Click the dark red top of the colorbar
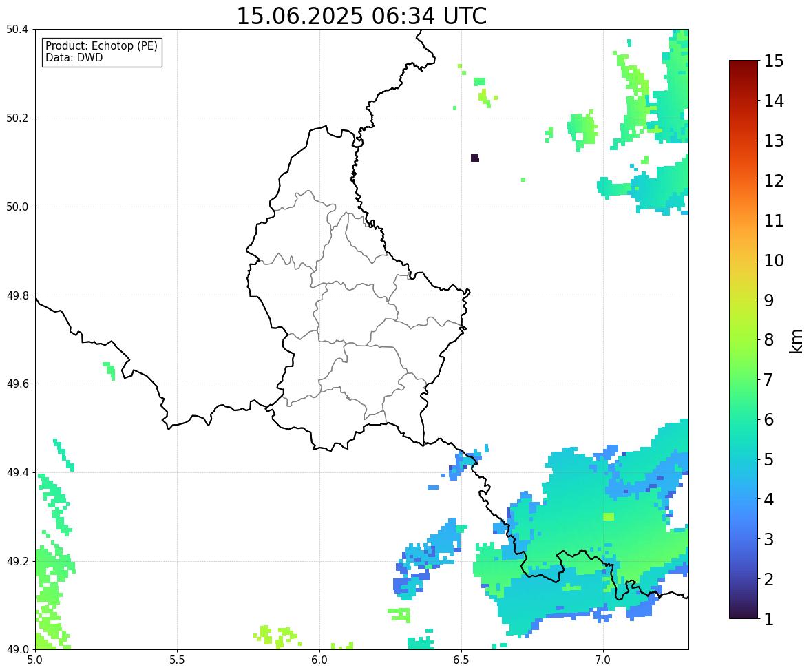This screenshot has height=672, width=811. click(744, 64)
